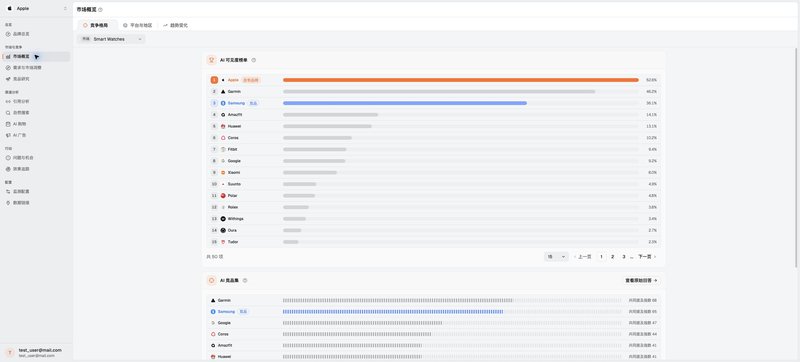
Task: Click the info icon next to AI 可见度榜单
Action: point(254,60)
